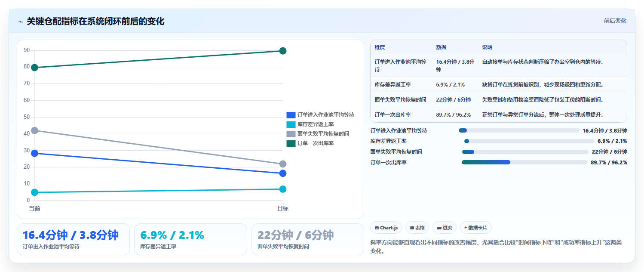644x272 pixels.
Task: Click progress value 89.7% / 96.2%
Action: click(x=609, y=162)
